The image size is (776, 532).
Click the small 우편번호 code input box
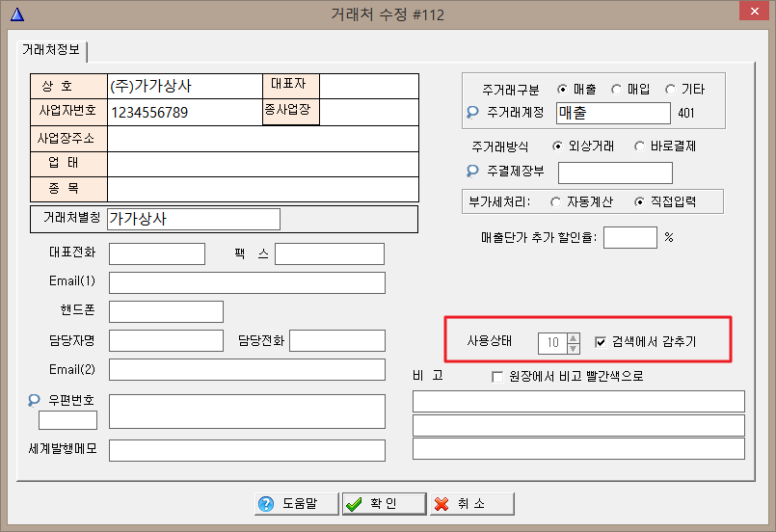(x=67, y=420)
